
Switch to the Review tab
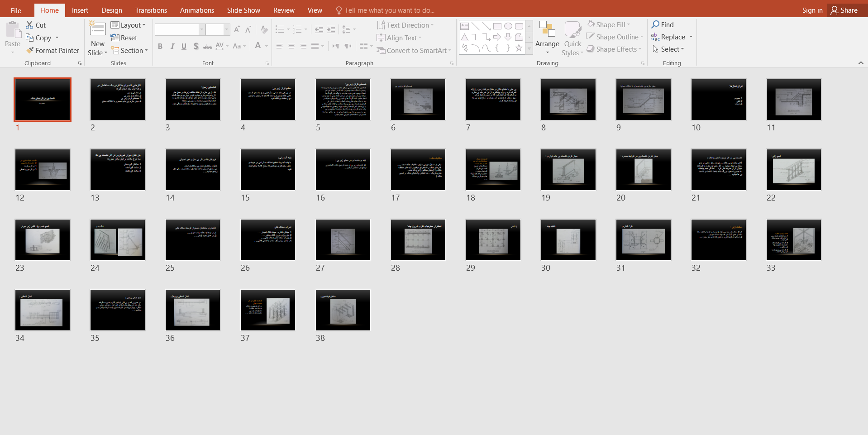pyautogui.click(x=284, y=10)
